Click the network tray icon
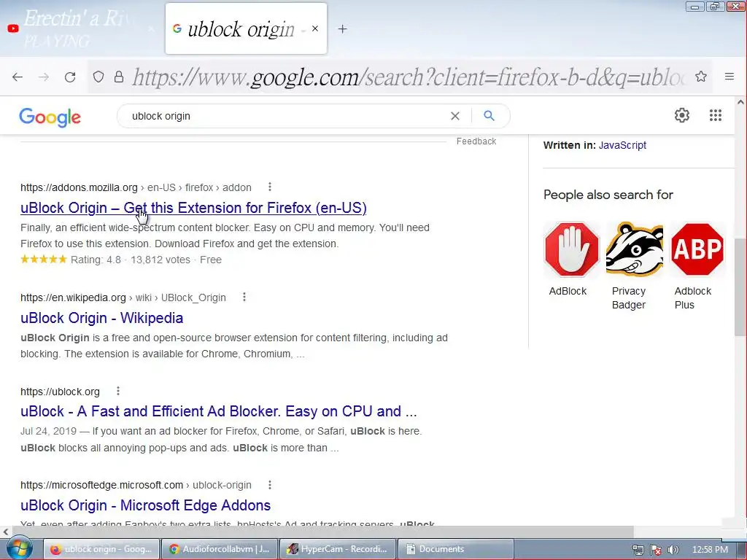747x560 pixels. pos(638,550)
